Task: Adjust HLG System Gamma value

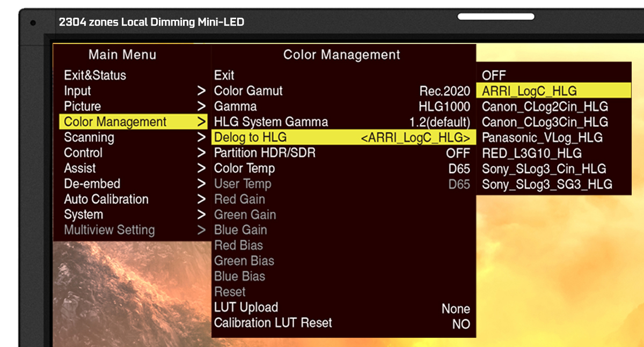Action: tap(342, 122)
